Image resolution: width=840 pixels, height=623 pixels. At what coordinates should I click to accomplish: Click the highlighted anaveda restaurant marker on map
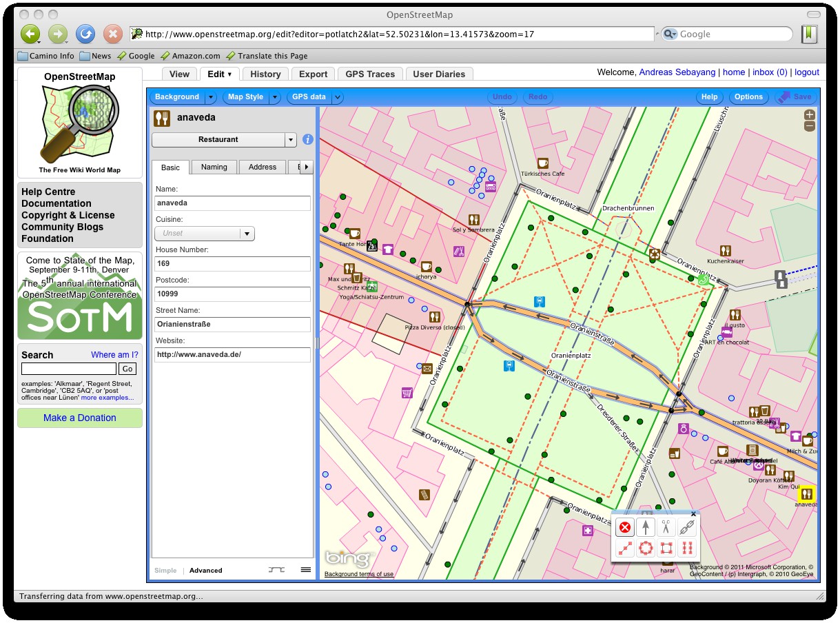tap(806, 493)
